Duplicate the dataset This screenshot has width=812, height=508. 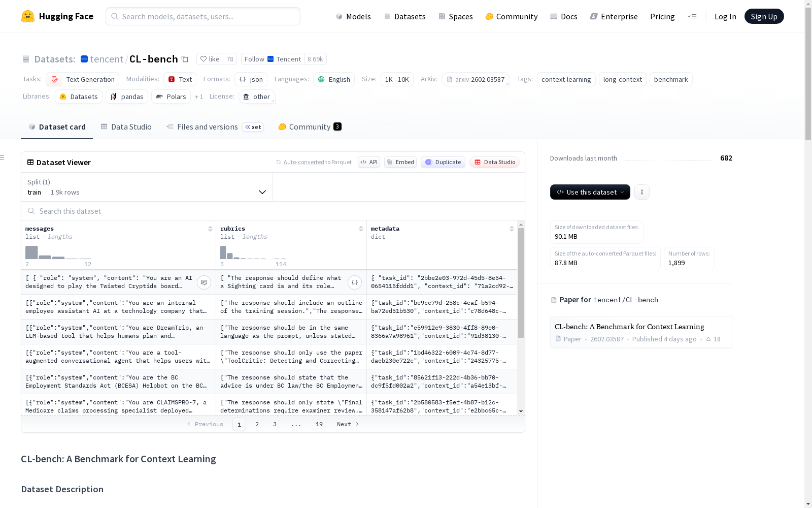click(x=443, y=162)
